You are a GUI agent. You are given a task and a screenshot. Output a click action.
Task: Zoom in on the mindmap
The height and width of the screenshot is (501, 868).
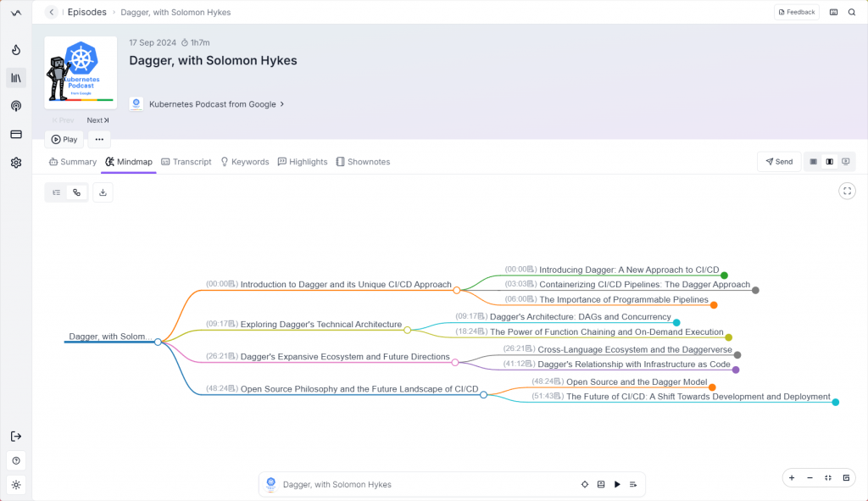(x=792, y=478)
